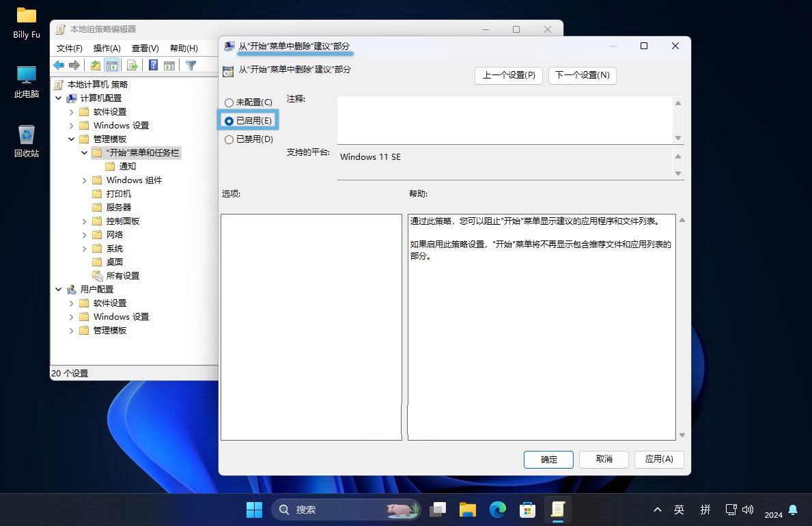Viewport: 812px width, 526px height.
Task: Expand the Windows 组件 tree node
Action: tap(84, 180)
